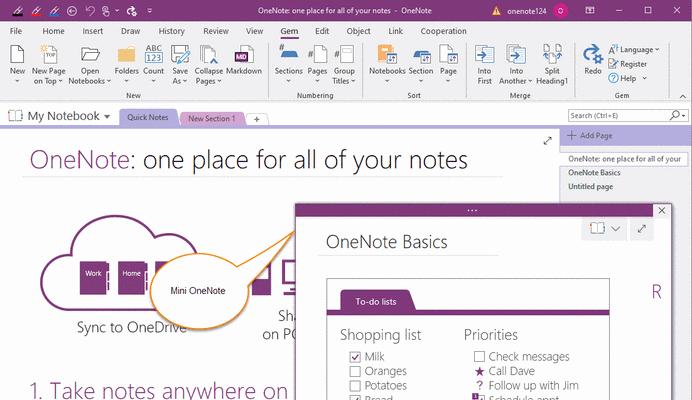Switch to the Cooperation ribbon tab
692x400 pixels.
tap(444, 31)
